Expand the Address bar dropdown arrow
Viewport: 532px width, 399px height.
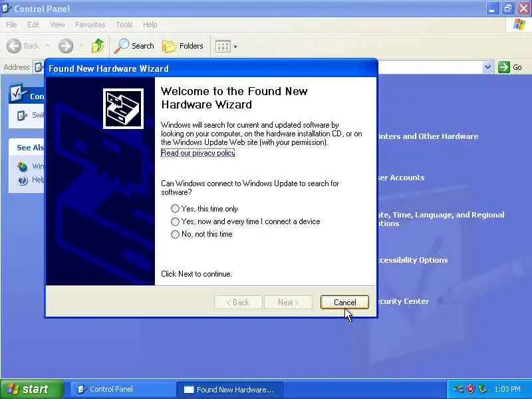(x=487, y=67)
